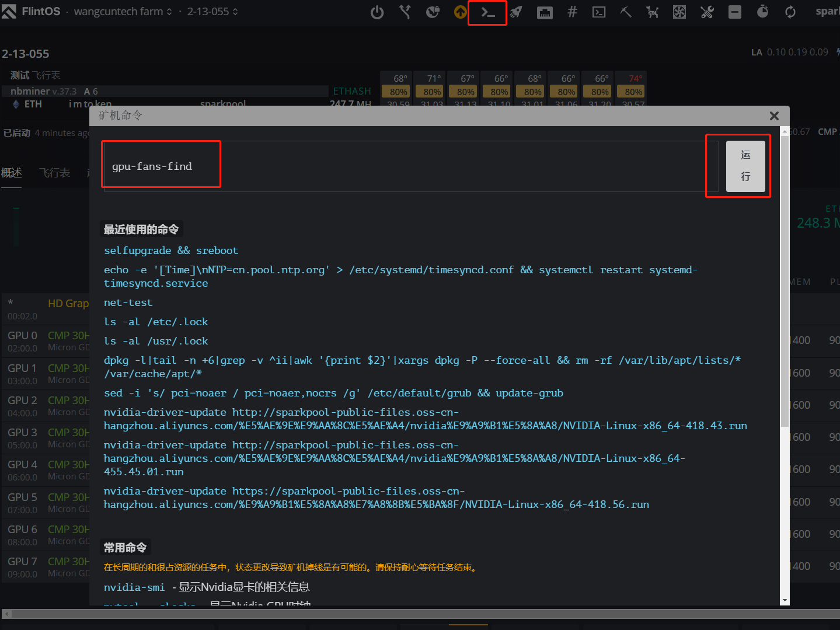Click the hash symbol icon in toolbar
Viewport: 840px width, 630px height.
click(571, 12)
